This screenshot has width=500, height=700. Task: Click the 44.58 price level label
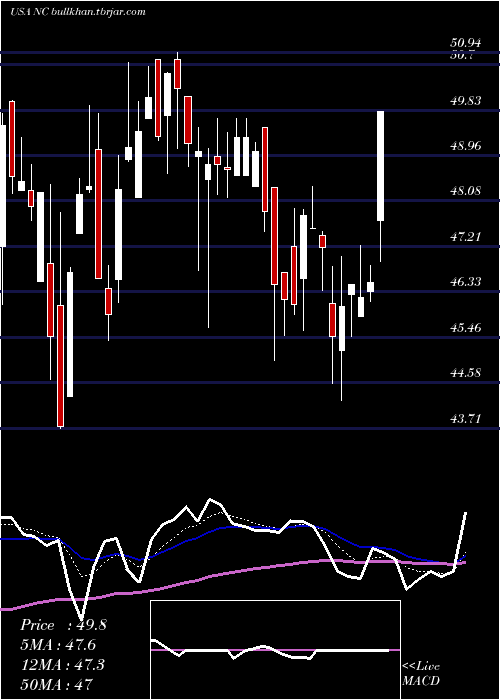[466, 373]
